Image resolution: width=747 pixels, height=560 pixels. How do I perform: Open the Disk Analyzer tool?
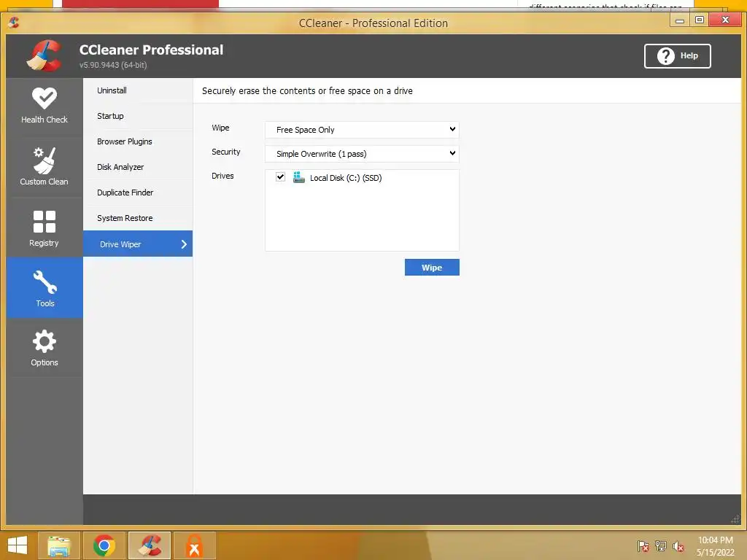(138, 167)
